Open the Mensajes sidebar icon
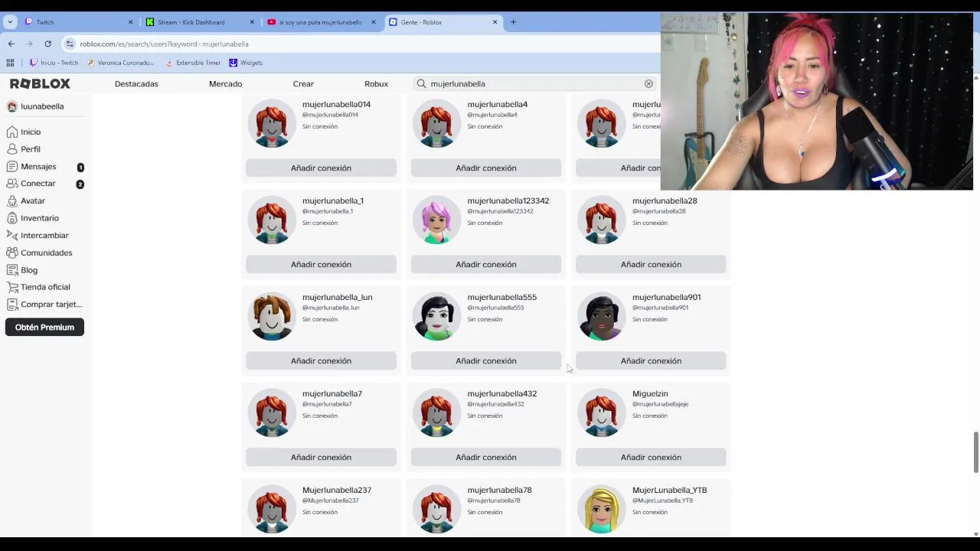The width and height of the screenshot is (980, 551). click(x=11, y=166)
